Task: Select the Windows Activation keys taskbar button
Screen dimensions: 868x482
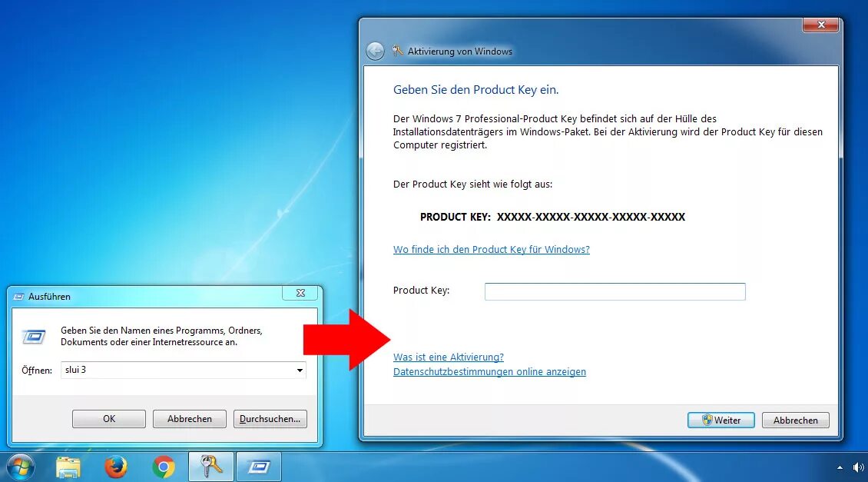Action: [x=211, y=467]
